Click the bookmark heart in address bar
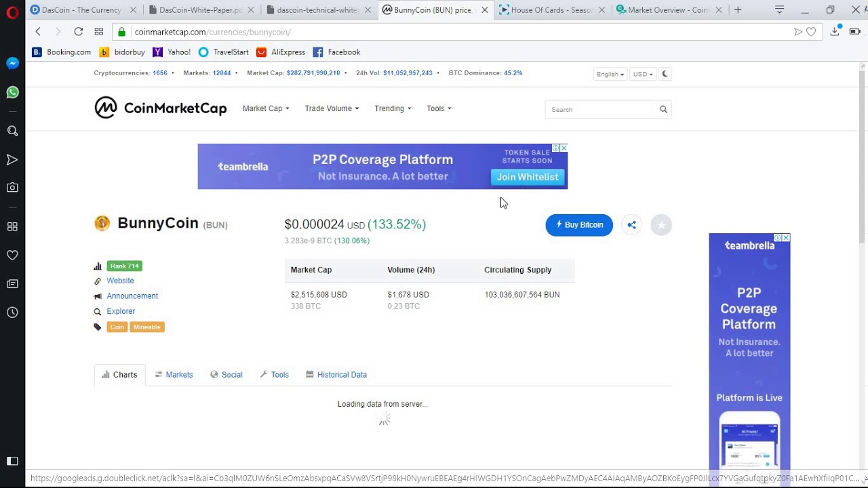The height and width of the screenshot is (488, 868). pos(811,32)
